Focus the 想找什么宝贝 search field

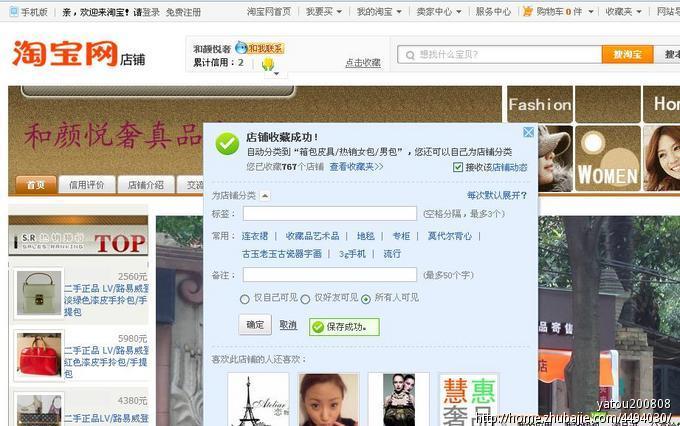[x=500, y=55]
